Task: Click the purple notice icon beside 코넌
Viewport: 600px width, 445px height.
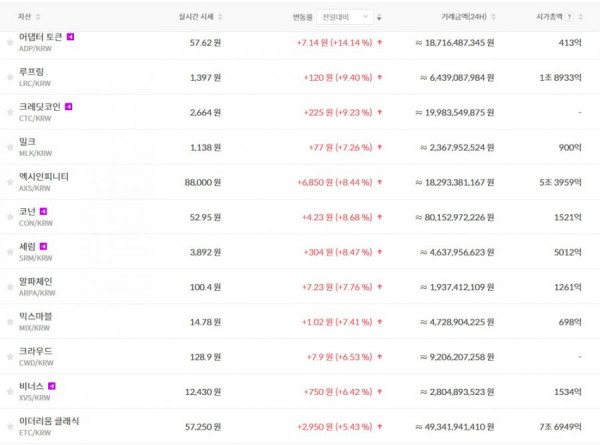Action: pyautogui.click(x=44, y=211)
